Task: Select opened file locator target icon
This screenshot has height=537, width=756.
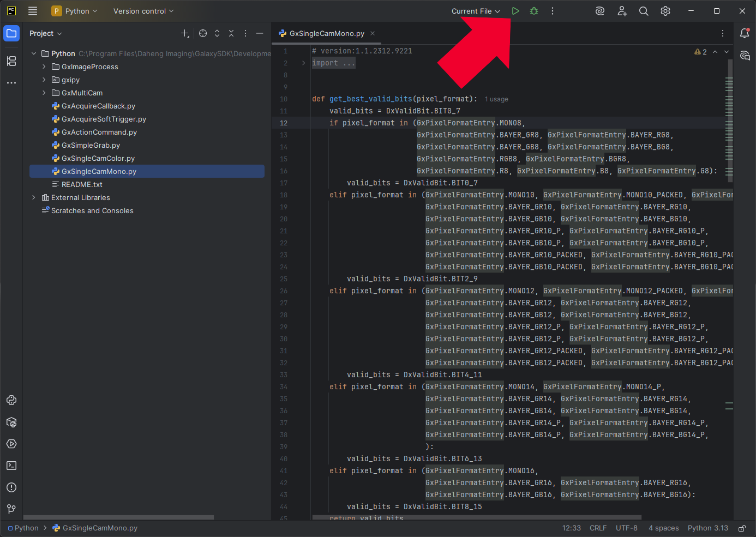Action: click(203, 33)
